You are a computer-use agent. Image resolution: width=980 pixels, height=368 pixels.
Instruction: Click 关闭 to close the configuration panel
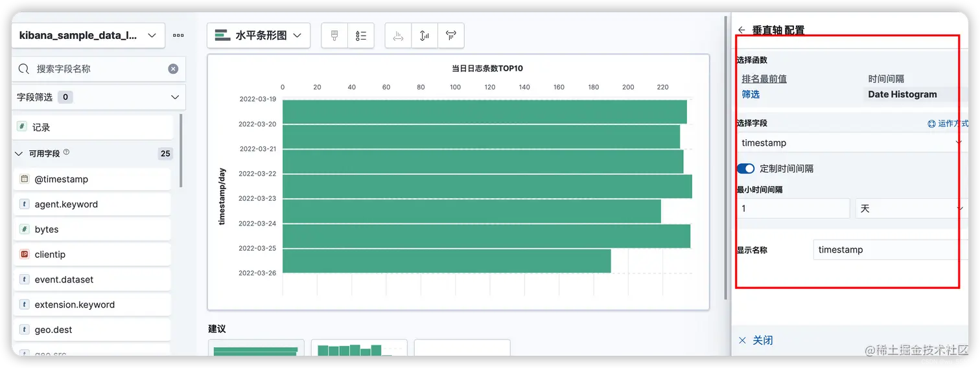coord(762,340)
